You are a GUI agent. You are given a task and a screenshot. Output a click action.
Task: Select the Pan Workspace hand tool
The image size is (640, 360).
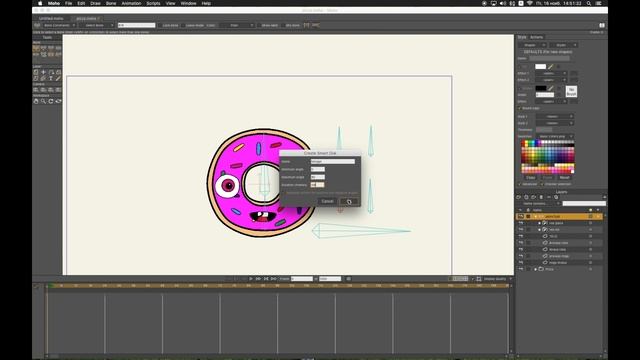36,101
